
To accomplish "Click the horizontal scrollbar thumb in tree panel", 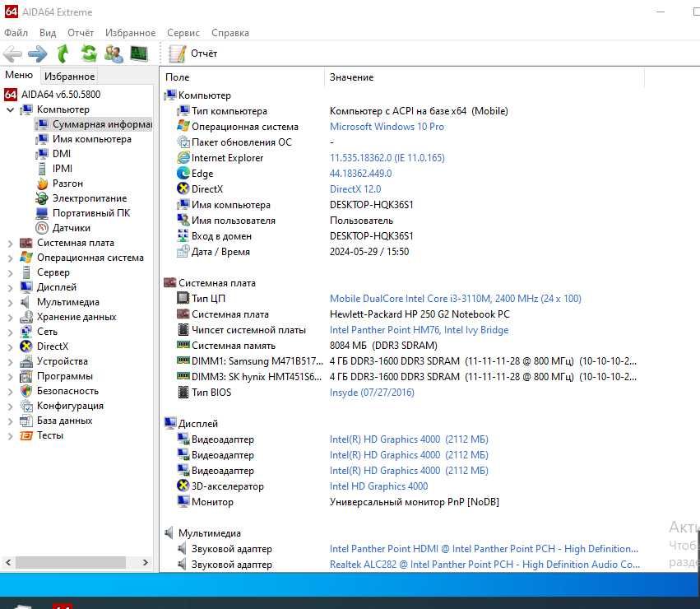I will click(71, 563).
